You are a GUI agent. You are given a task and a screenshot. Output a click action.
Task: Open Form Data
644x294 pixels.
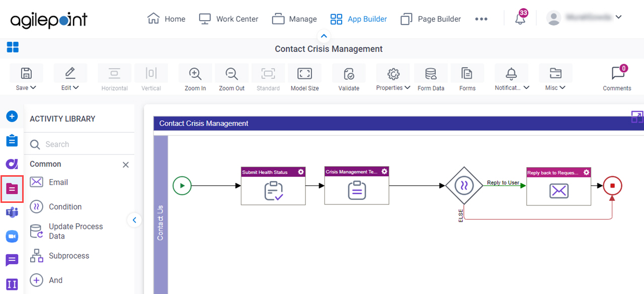(x=431, y=79)
